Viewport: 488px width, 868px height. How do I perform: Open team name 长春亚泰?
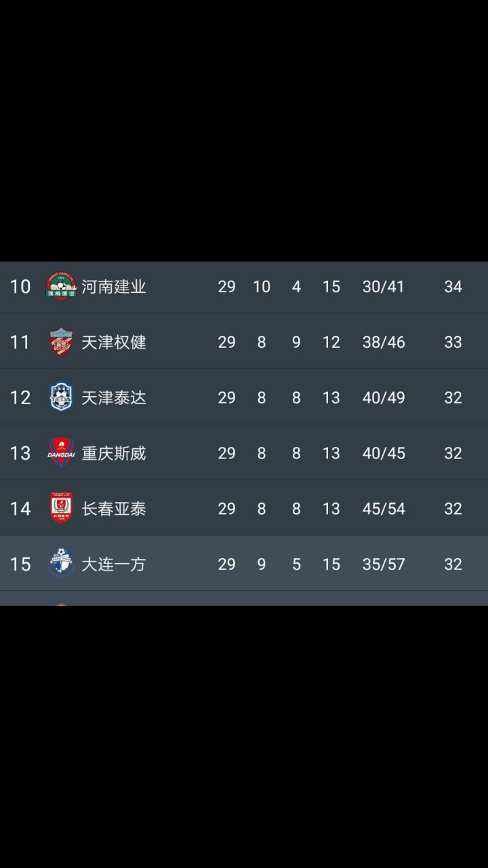click(x=114, y=509)
